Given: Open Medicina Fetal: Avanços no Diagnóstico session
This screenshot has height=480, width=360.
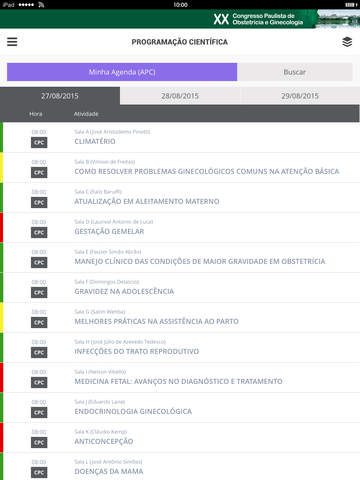Looking at the screenshot, I should click(180, 378).
